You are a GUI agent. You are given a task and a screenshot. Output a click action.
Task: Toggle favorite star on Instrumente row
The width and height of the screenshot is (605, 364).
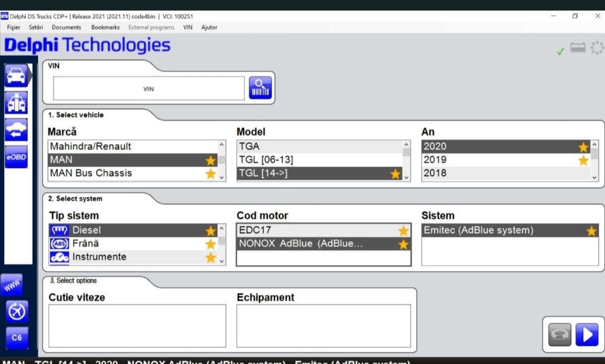(x=211, y=257)
